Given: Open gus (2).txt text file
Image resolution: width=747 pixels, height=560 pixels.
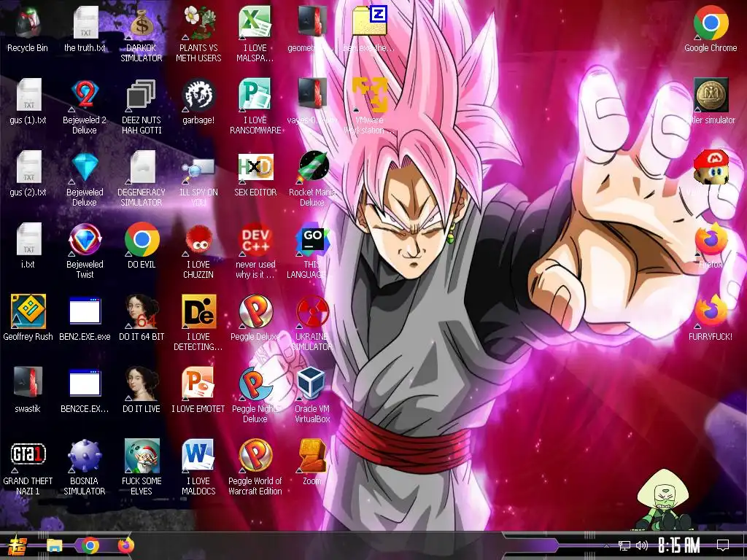Looking at the screenshot, I should coord(28,174).
